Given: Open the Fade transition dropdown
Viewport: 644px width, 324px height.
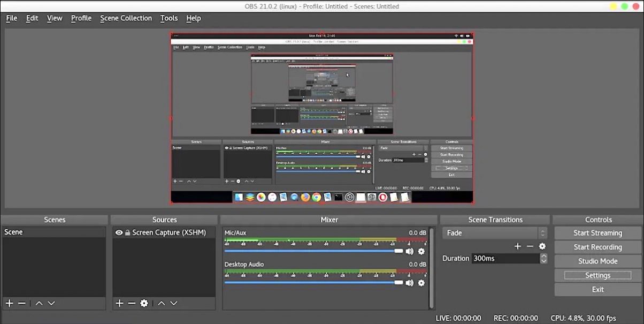Looking at the screenshot, I should pyautogui.click(x=494, y=233).
